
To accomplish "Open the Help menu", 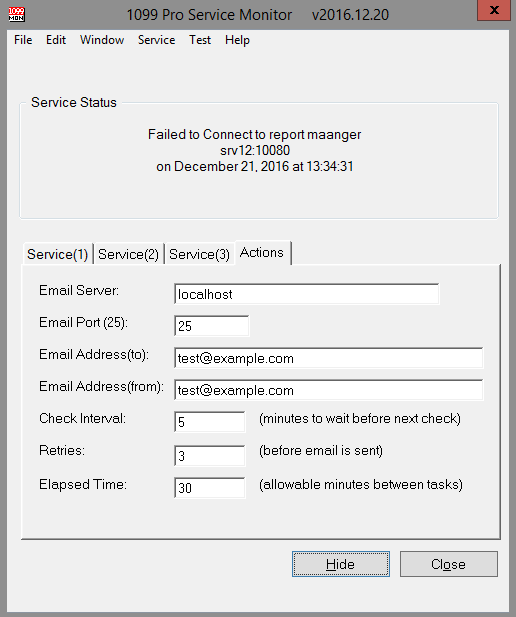I will click(237, 40).
